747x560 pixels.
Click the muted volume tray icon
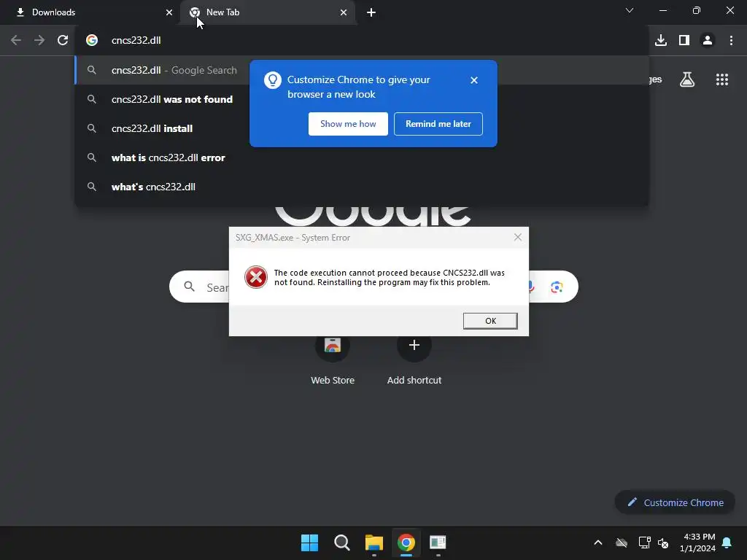[663, 542]
